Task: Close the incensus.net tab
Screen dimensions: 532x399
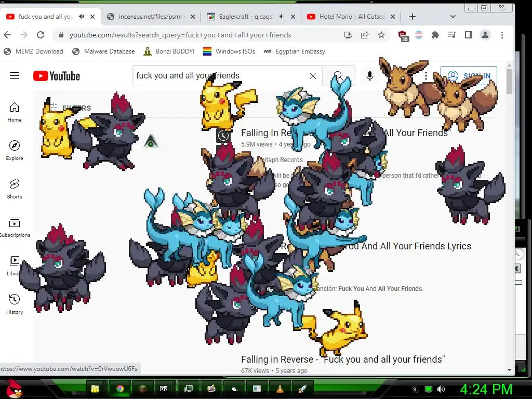Action: pyautogui.click(x=193, y=17)
